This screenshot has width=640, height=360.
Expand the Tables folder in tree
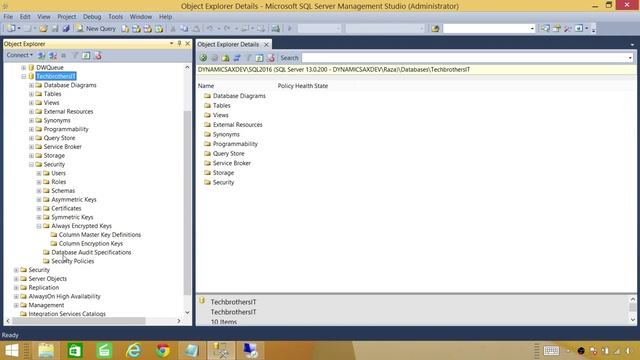(31, 94)
